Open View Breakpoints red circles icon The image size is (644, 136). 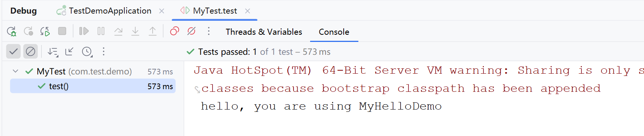(x=174, y=31)
